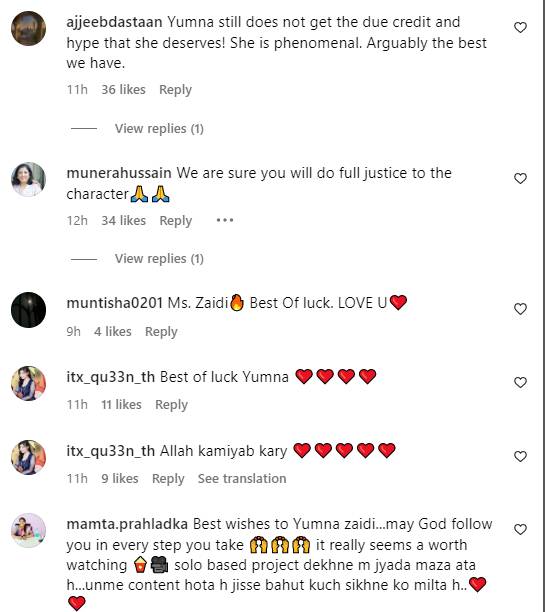The height and width of the screenshot is (612, 545).
Task: View 11 likes on itx_qu33n_th's comment
Action: tap(121, 405)
